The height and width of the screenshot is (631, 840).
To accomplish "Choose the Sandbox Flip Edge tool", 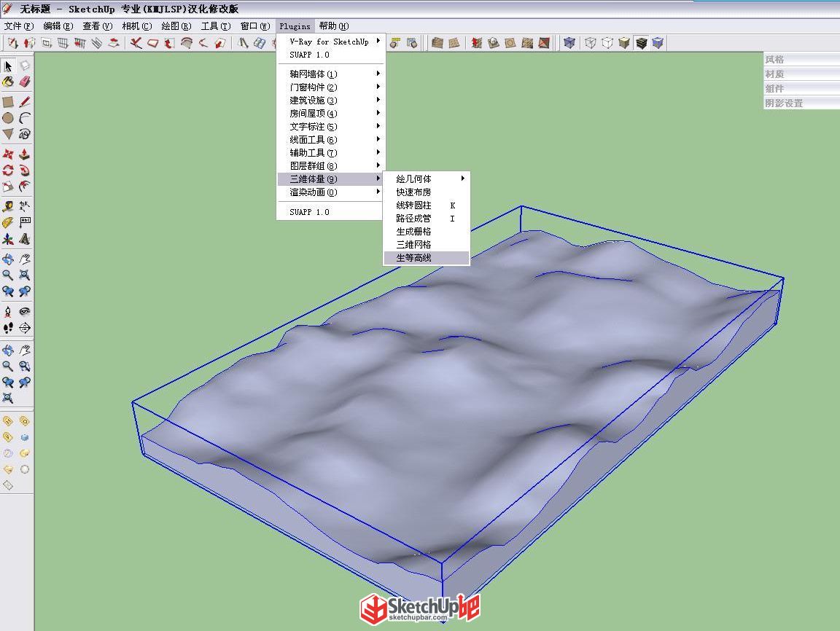I will pos(544,43).
